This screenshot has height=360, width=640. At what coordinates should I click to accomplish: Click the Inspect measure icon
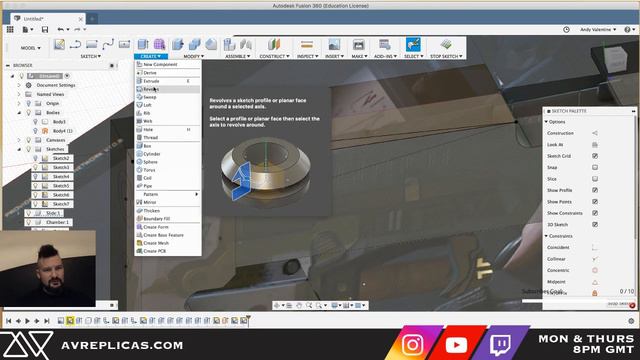click(x=307, y=44)
